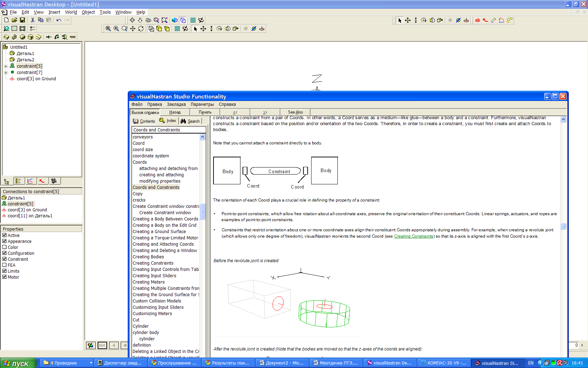Expand the constraint[7] tree node
This screenshot has height=368, width=588.
tap(6, 73)
